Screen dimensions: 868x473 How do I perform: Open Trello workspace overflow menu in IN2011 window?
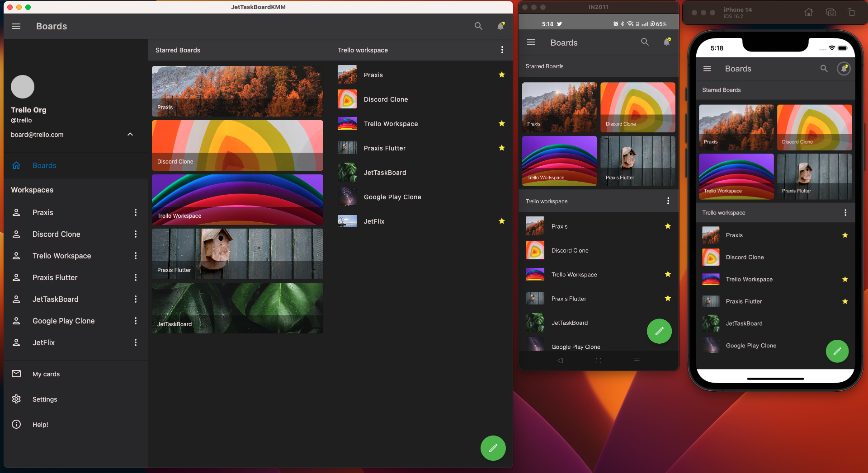(x=668, y=201)
